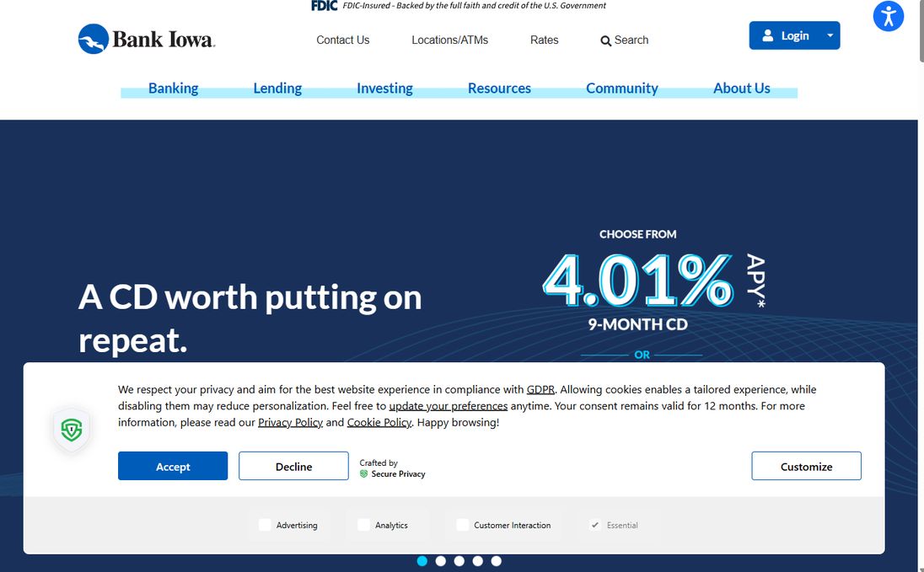Click the Essential cookies checkbox
Viewport: 924px width, 572px height.
click(595, 525)
